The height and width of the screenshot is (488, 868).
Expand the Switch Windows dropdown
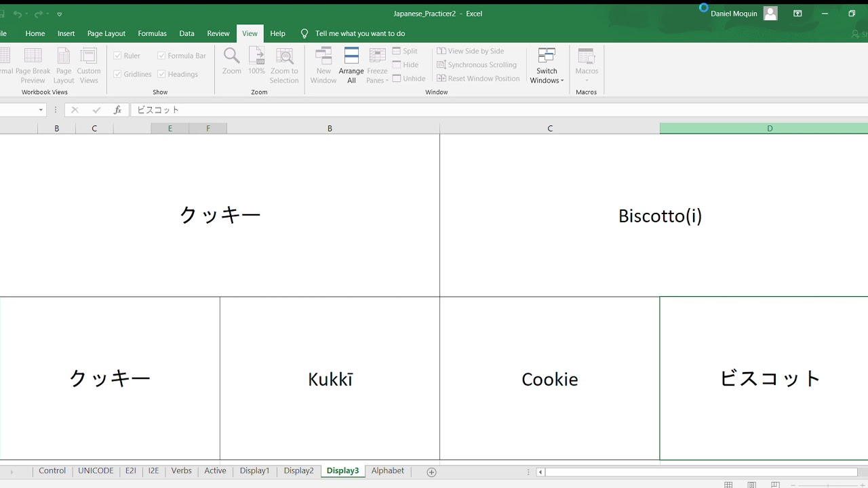(x=547, y=75)
